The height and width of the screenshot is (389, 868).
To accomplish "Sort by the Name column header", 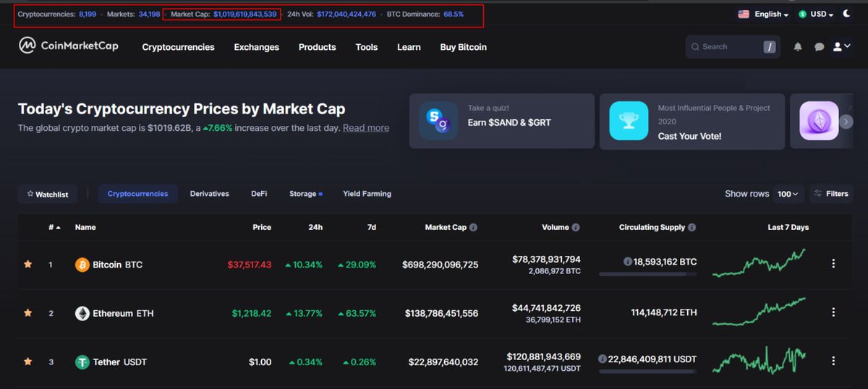I will (85, 227).
